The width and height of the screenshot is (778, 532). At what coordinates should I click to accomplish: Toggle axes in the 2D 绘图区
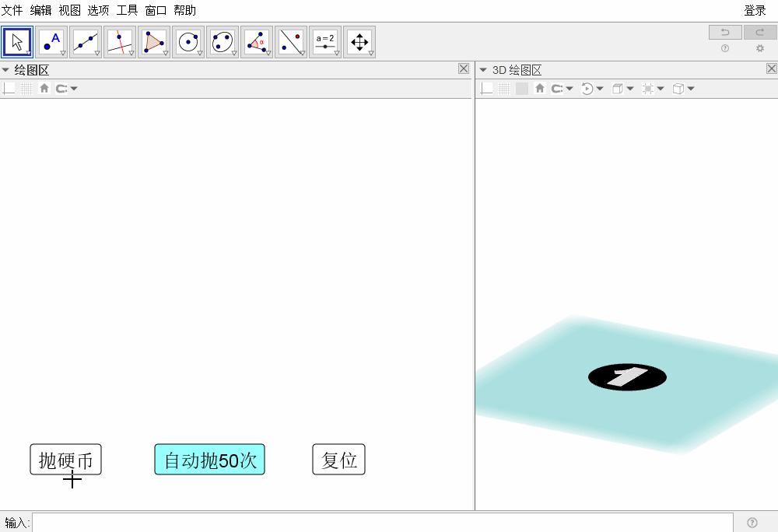[9, 88]
